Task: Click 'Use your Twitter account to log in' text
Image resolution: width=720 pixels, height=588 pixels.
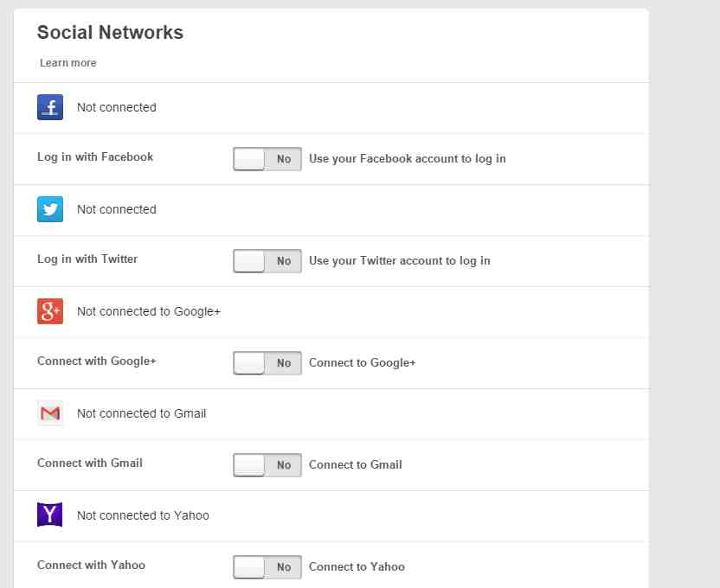Action: (x=399, y=261)
